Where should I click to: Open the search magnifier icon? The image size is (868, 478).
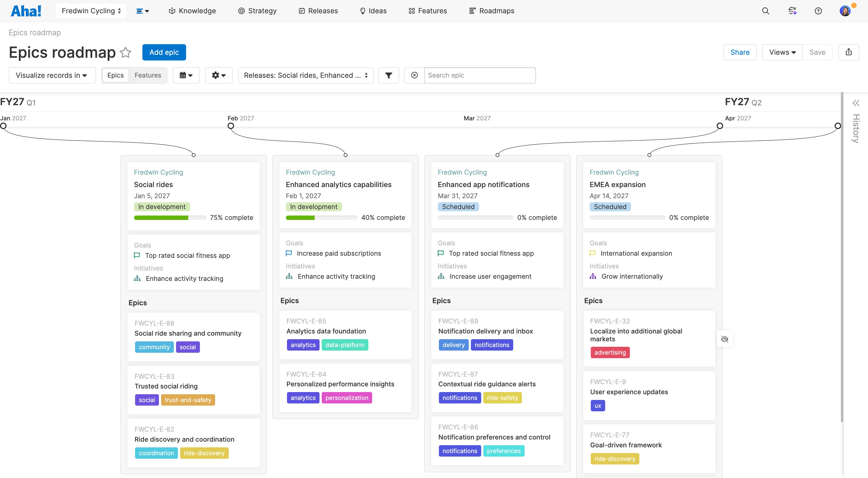(765, 11)
